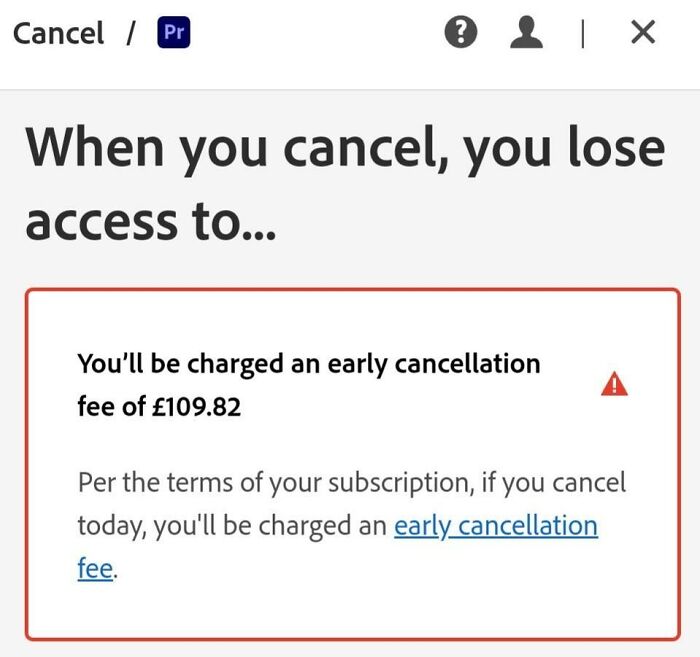The image size is (700, 657).
Task: Click the underlined "fee" link text
Action: tap(95, 568)
